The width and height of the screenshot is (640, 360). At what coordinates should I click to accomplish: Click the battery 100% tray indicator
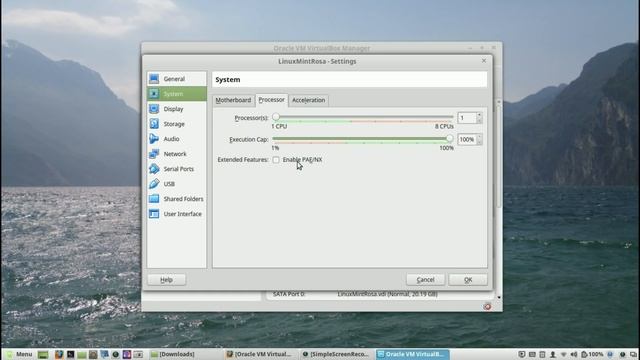[592, 354]
